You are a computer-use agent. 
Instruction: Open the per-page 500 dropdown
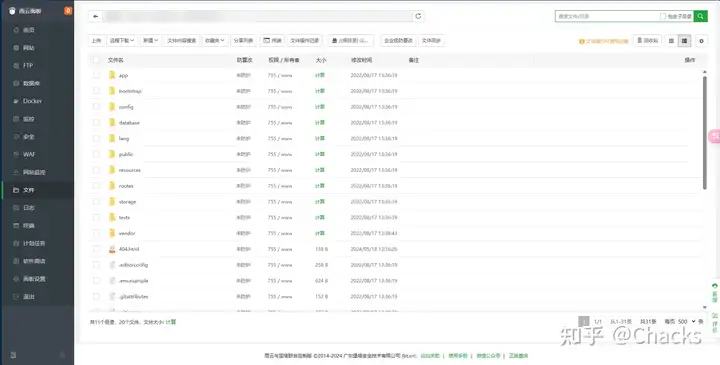(x=687, y=322)
